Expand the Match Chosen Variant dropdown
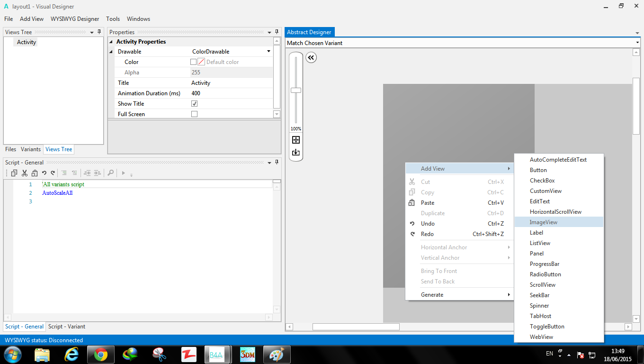 [637, 43]
